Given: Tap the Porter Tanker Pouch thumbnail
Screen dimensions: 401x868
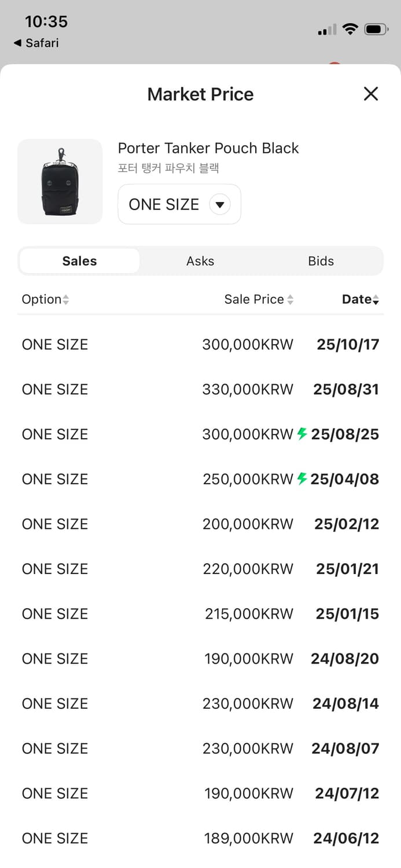Looking at the screenshot, I should point(60,182).
